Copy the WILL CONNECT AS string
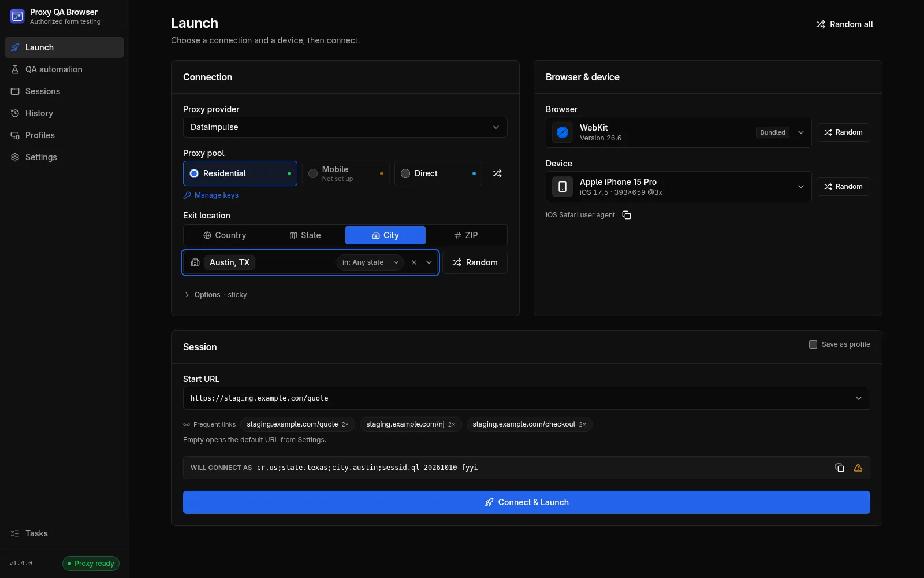The height and width of the screenshot is (578, 924). coord(840,468)
